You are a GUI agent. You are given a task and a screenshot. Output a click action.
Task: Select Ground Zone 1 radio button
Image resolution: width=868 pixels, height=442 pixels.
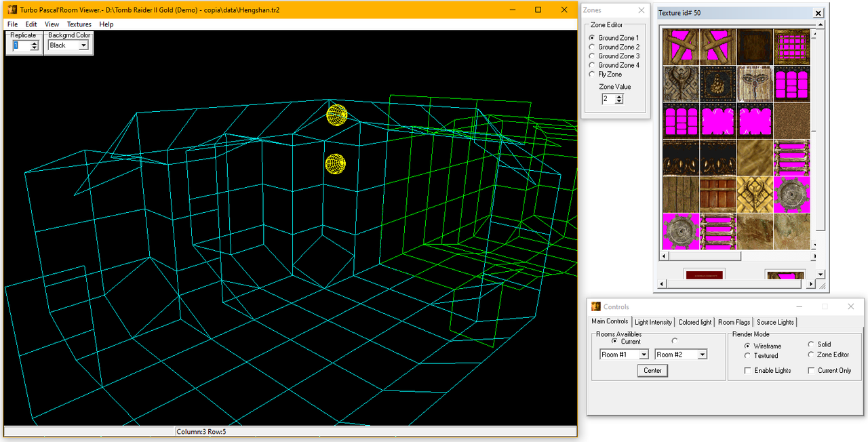point(592,38)
